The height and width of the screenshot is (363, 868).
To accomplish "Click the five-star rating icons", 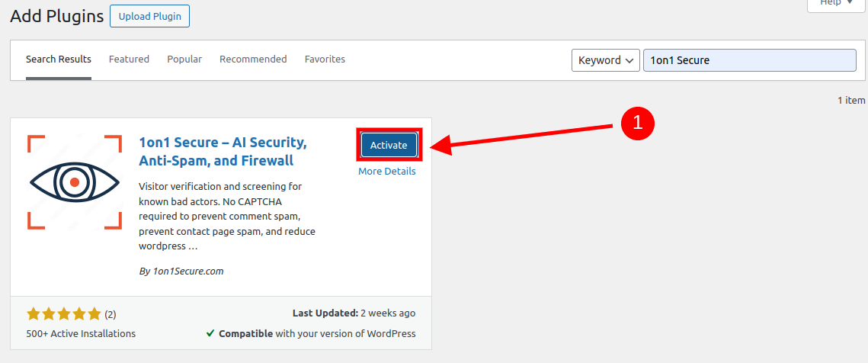I will click(x=64, y=314).
